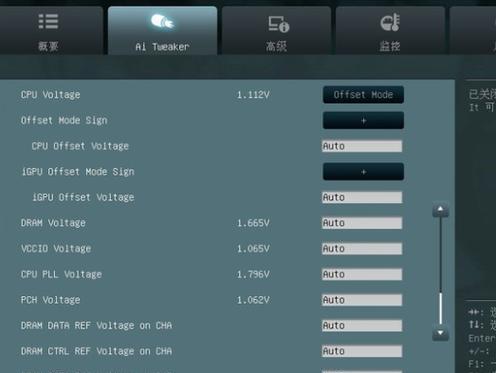
Task: Select iGPU Offset Voltage Auto field
Action: click(x=362, y=197)
